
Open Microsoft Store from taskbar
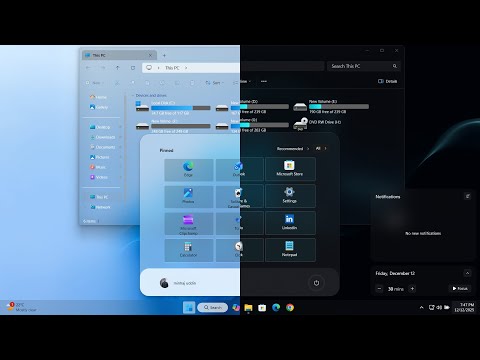(x=262, y=307)
